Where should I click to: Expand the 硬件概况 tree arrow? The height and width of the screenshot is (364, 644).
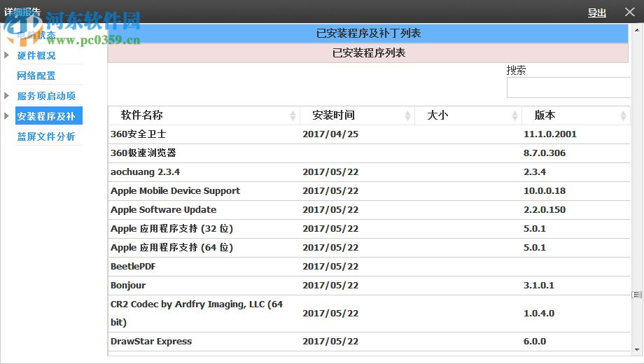tap(6, 55)
